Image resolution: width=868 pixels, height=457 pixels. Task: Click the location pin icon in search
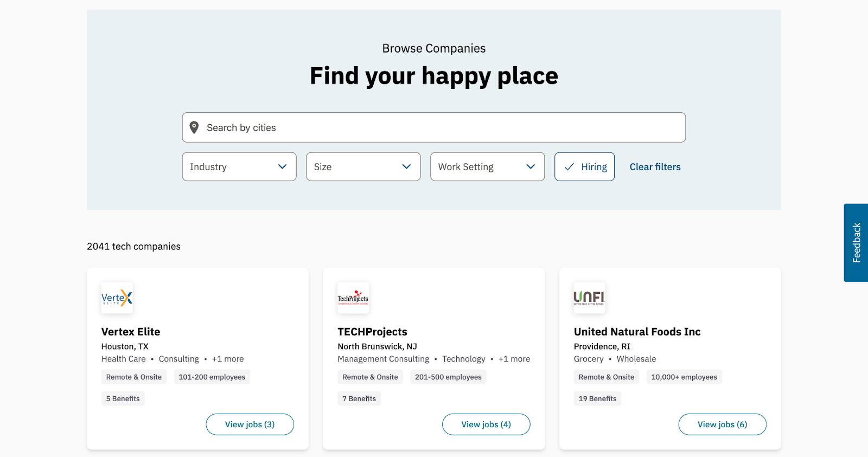point(194,127)
